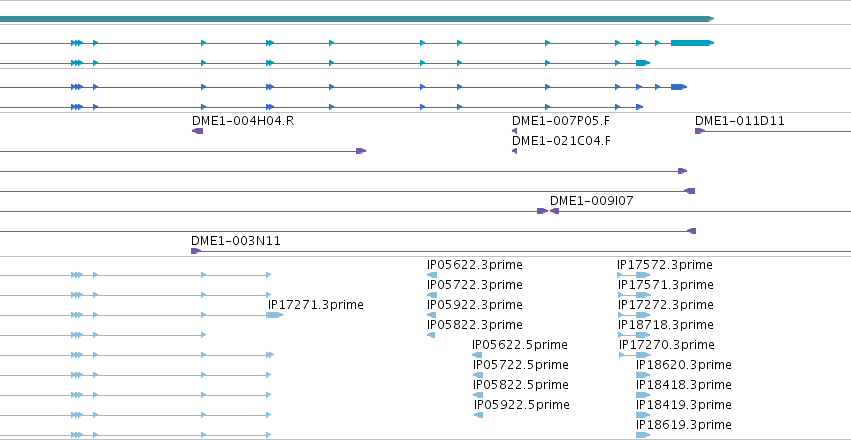The height and width of the screenshot is (440, 851).
Task: Click the IP05822.5prime label
Action: click(x=520, y=385)
